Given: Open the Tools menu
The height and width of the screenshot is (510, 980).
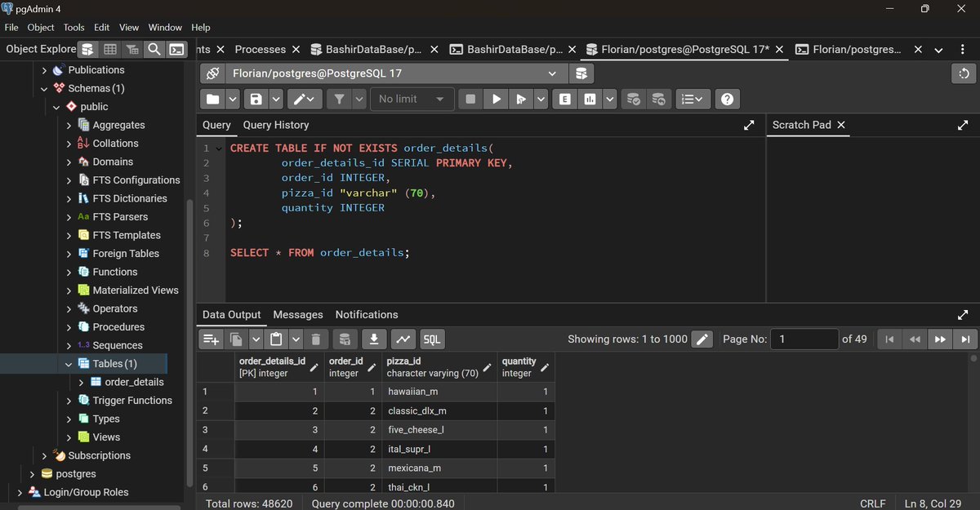Looking at the screenshot, I should [73, 27].
